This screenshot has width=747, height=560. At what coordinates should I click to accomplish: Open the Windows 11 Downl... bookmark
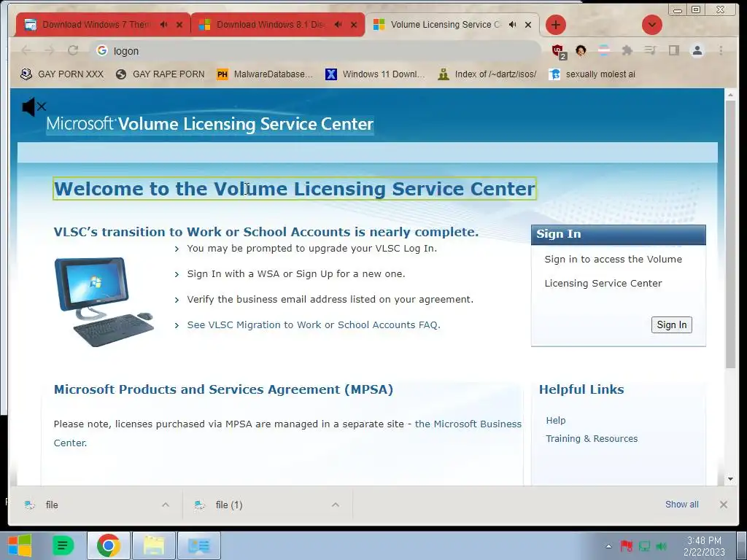[x=374, y=74]
